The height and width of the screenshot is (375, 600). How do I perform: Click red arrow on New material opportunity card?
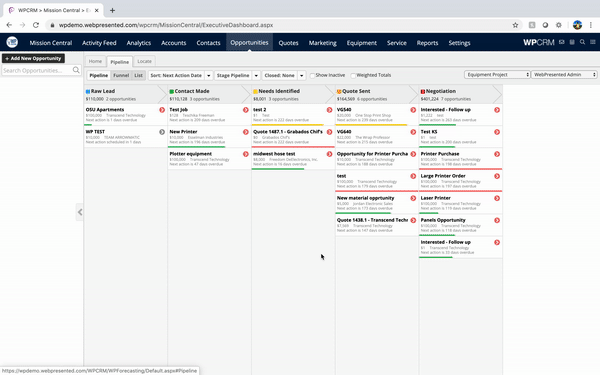pos(413,198)
